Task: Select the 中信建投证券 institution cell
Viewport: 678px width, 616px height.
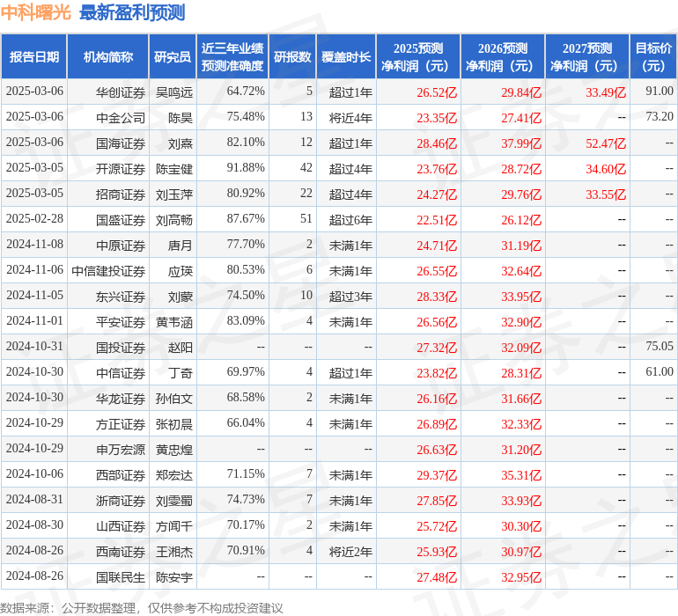Action: [108, 271]
